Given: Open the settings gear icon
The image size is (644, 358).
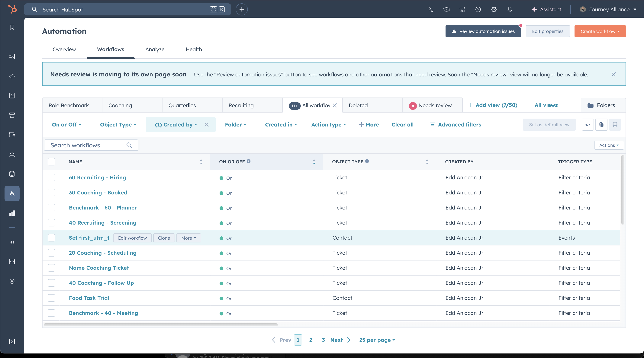Looking at the screenshot, I should pos(494,9).
